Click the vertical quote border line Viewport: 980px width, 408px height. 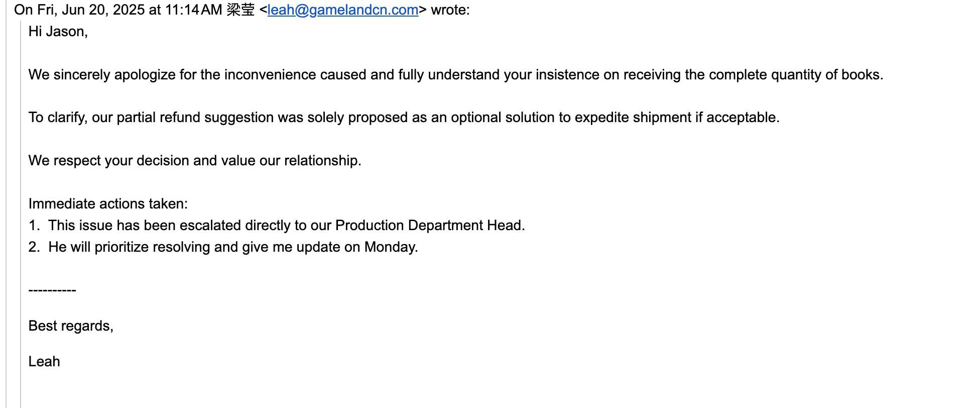21,201
